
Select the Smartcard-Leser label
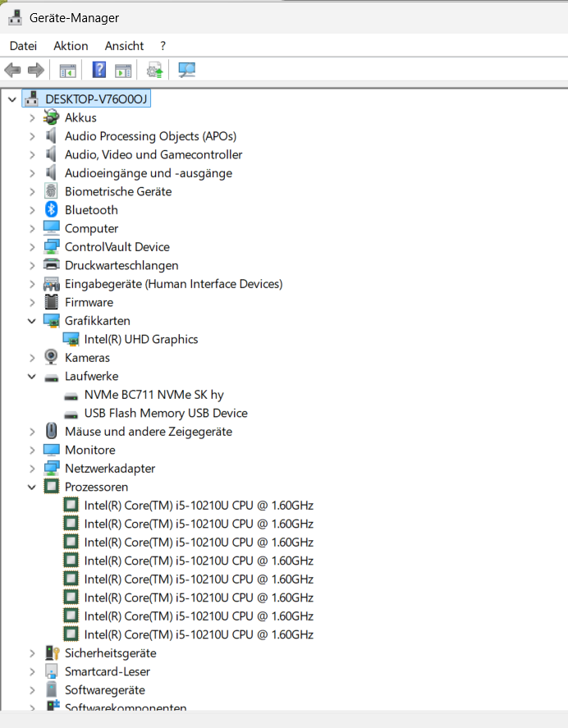(x=108, y=671)
